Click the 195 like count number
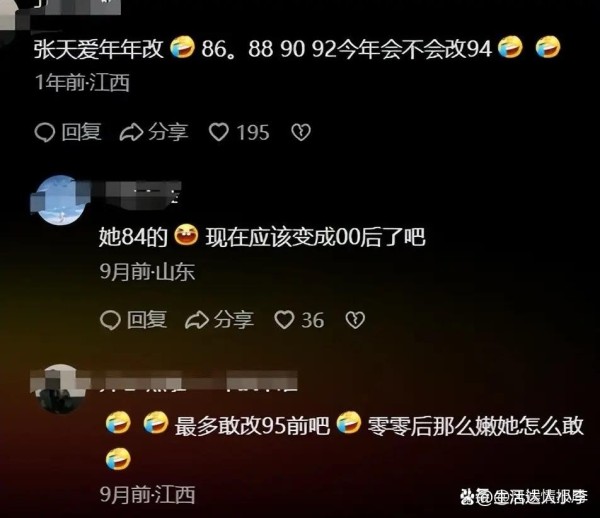The width and height of the screenshot is (600, 518). pos(253,132)
